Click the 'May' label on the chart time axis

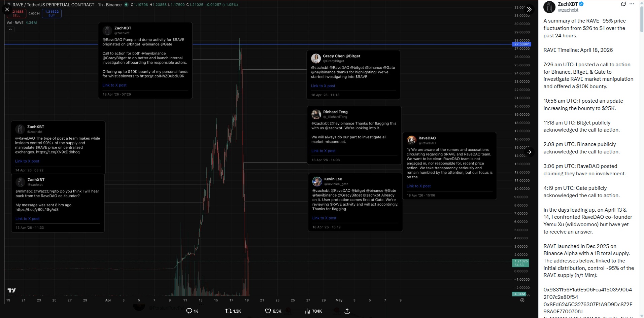pos(339,300)
